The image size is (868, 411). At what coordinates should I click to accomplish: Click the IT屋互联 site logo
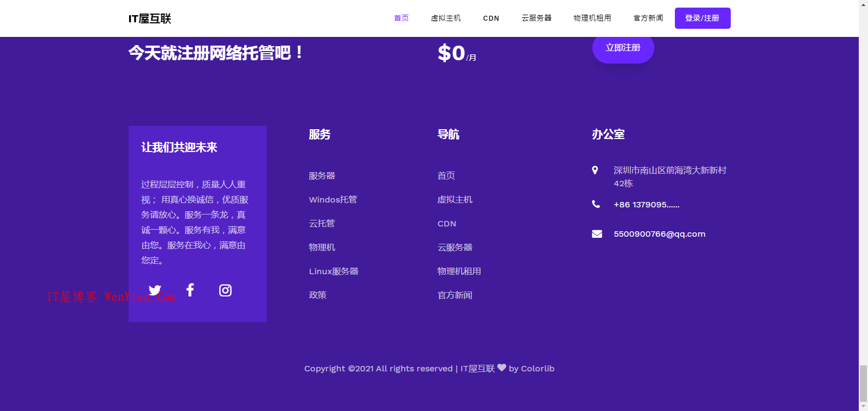point(150,18)
